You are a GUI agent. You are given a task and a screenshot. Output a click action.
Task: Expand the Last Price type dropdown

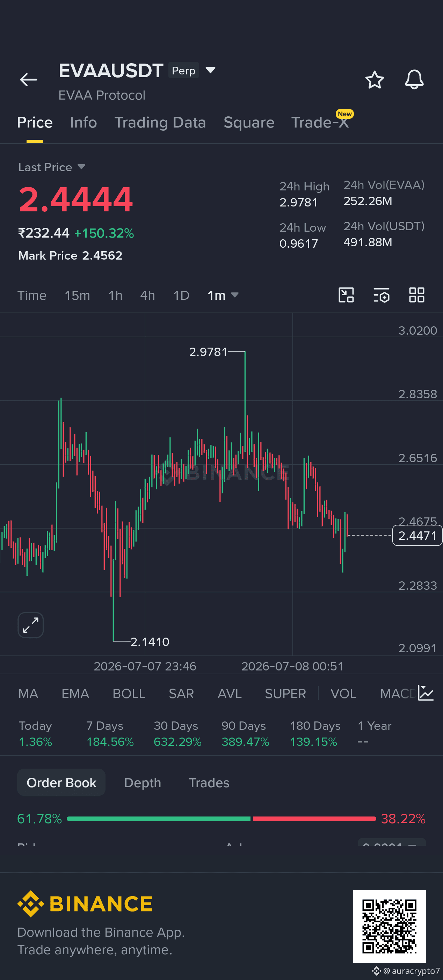point(81,167)
